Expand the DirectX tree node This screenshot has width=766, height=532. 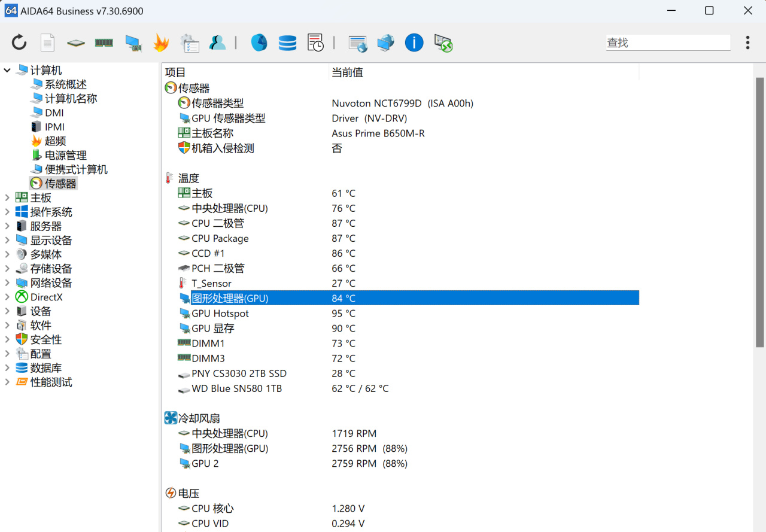coord(7,297)
